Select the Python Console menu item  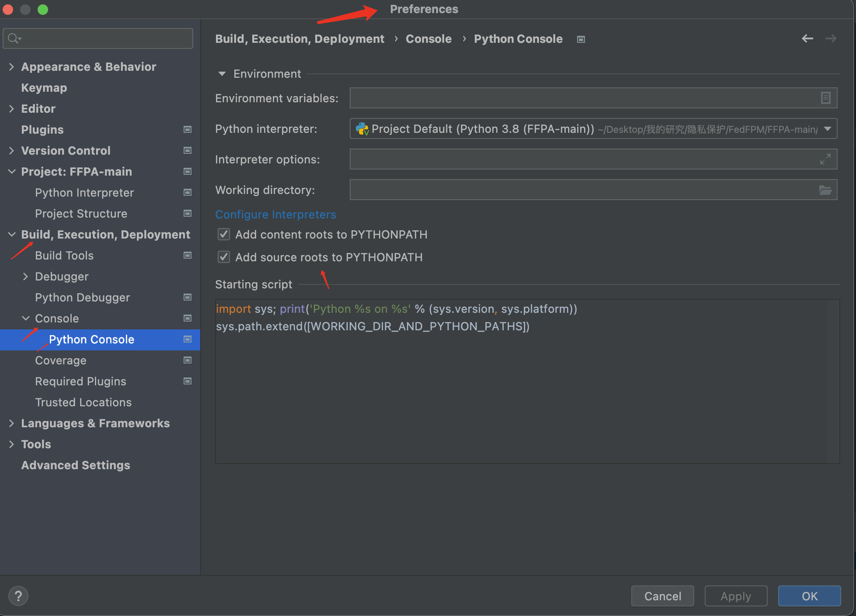91,339
